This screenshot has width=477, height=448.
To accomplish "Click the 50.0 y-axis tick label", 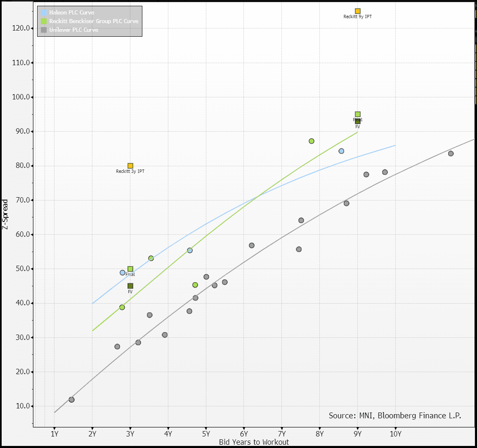I will point(23,269).
